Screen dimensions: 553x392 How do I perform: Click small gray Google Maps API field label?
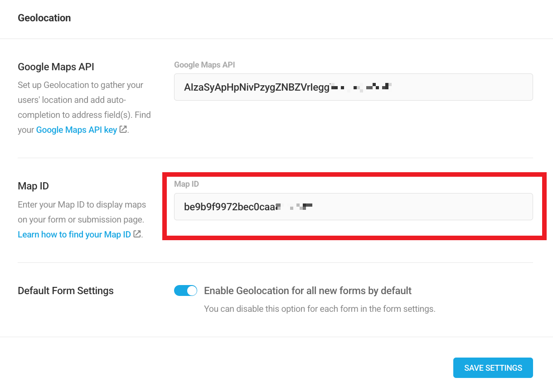point(204,65)
